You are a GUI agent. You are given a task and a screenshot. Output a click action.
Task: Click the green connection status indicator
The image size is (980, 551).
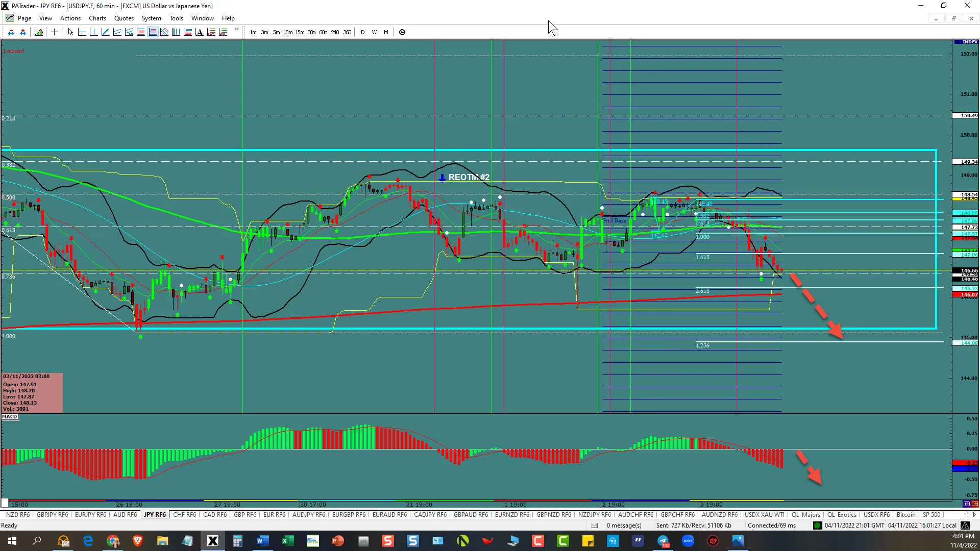point(817,525)
